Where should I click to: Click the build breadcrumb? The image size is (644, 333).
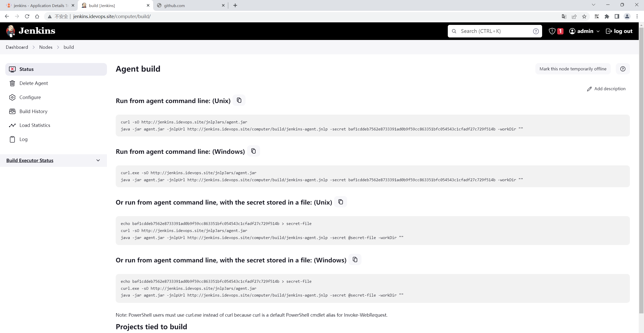click(69, 47)
